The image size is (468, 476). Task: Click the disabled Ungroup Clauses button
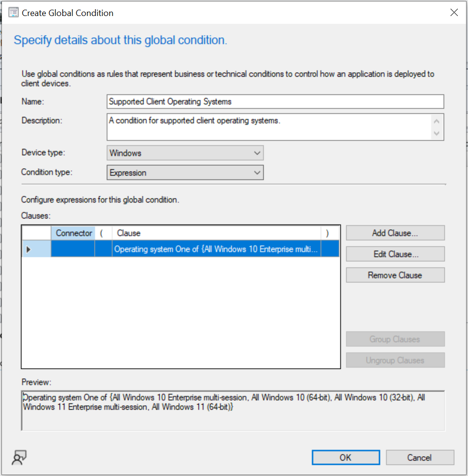click(395, 360)
